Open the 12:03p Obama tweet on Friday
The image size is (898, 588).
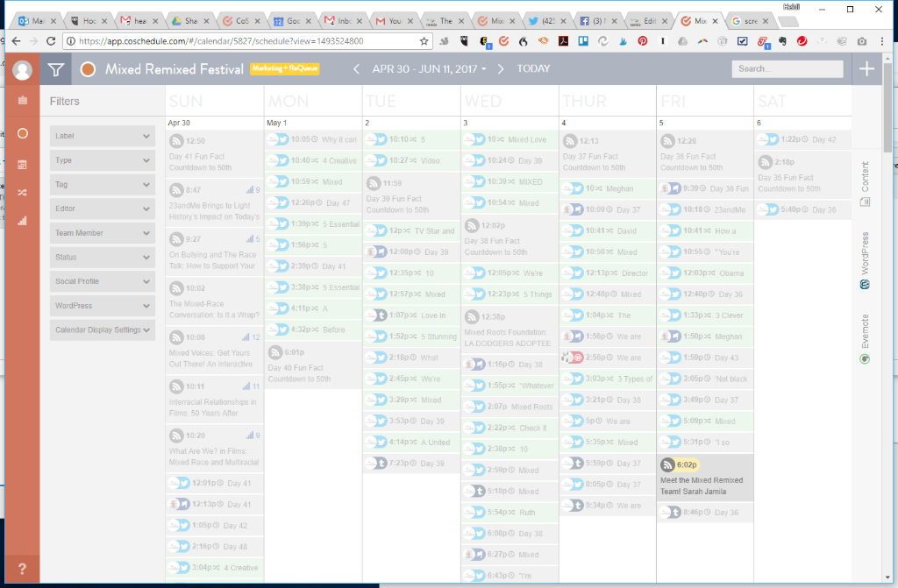pyautogui.click(x=705, y=273)
